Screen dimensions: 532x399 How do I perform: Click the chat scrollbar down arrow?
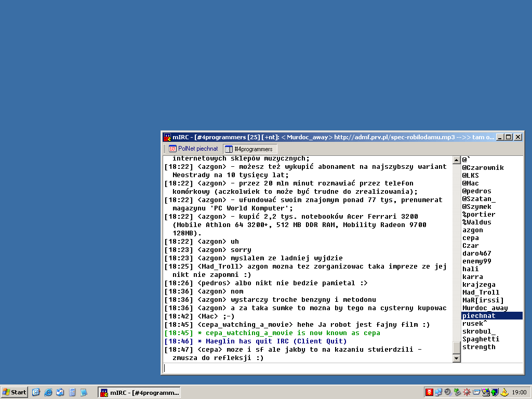coord(456,358)
